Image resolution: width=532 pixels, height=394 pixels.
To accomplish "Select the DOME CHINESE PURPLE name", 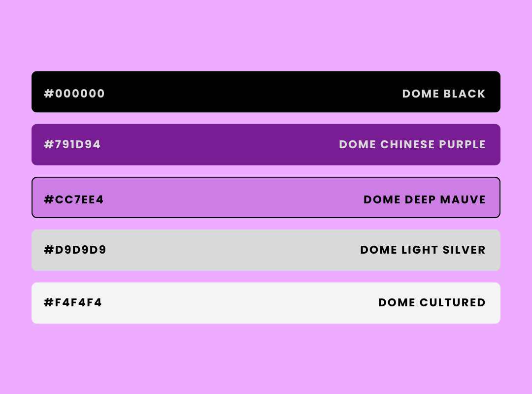I will 412,144.
